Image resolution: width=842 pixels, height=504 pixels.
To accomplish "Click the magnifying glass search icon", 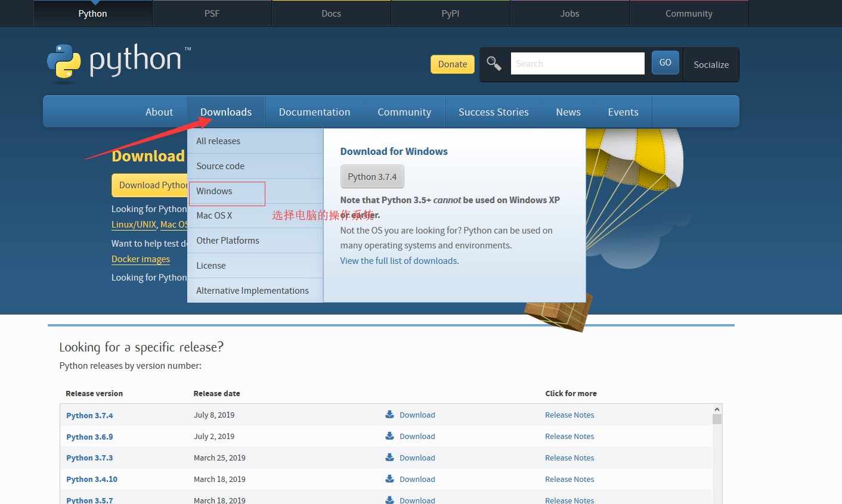I will click(494, 63).
